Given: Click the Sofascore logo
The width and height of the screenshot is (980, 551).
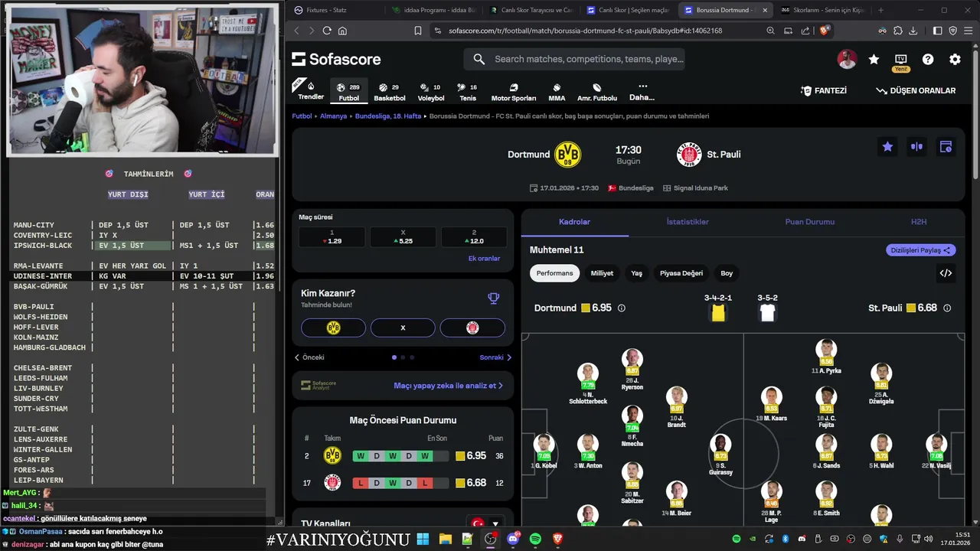Looking at the screenshot, I should pyautogui.click(x=336, y=59).
